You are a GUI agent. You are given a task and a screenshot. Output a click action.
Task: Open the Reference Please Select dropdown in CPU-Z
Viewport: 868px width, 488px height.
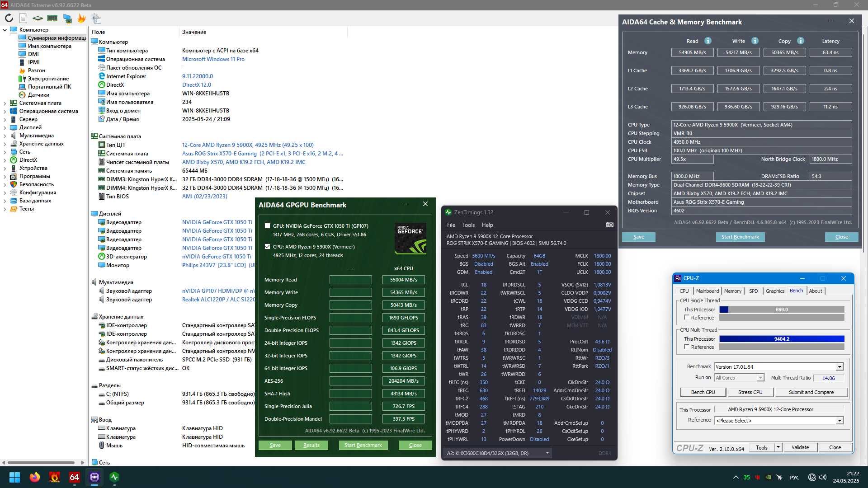coord(840,421)
